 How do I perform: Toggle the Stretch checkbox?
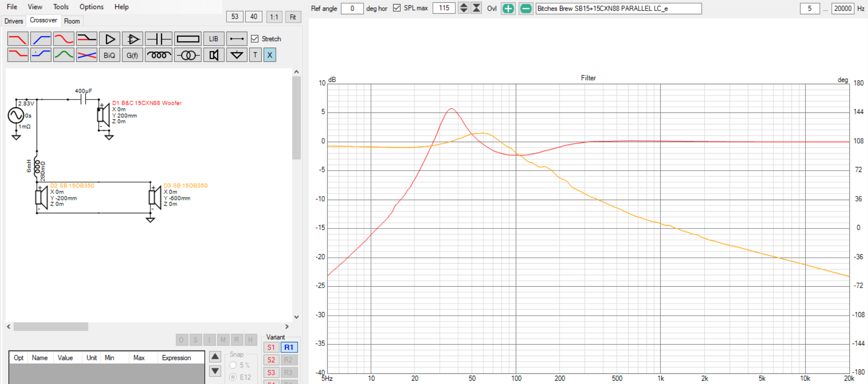(x=254, y=39)
